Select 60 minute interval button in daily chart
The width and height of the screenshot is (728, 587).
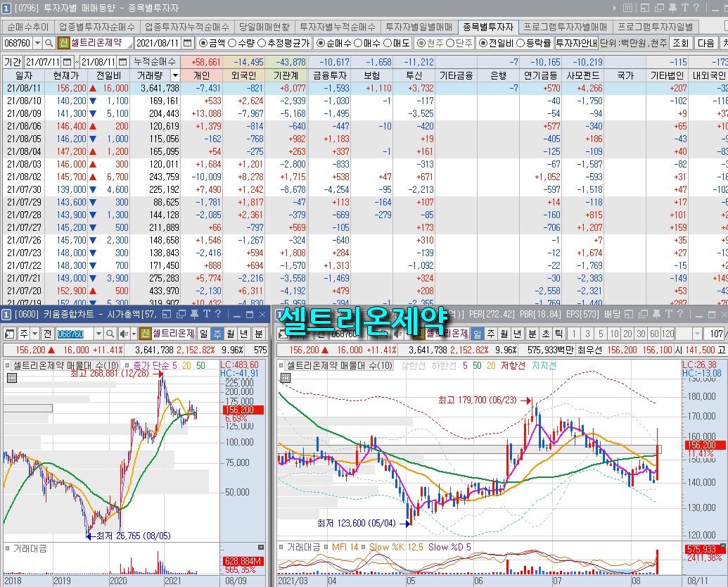655,334
